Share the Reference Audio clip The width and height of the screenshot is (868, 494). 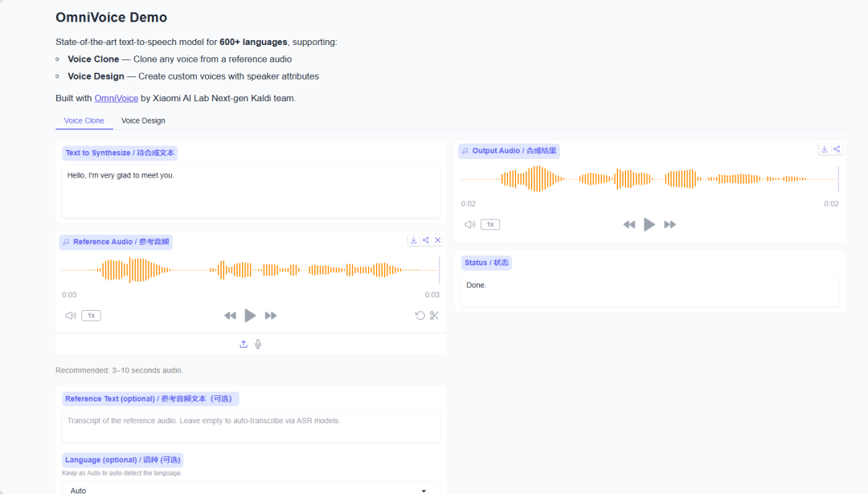[426, 240]
